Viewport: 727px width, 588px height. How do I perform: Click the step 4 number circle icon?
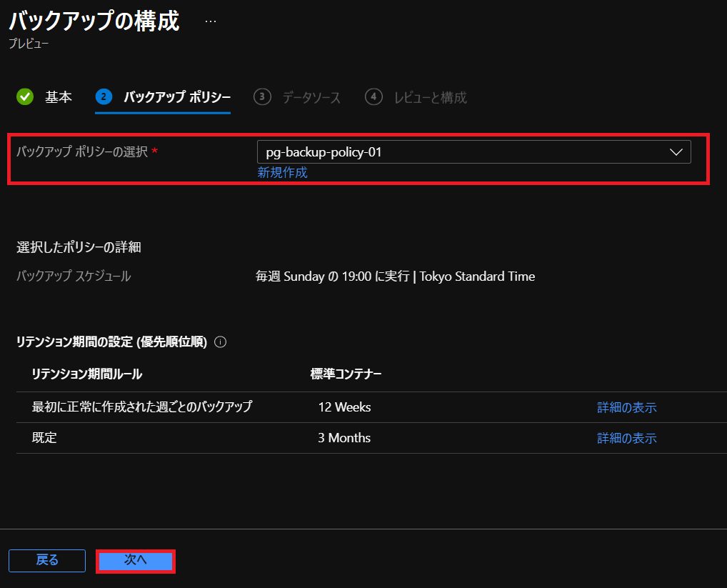coord(373,97)
